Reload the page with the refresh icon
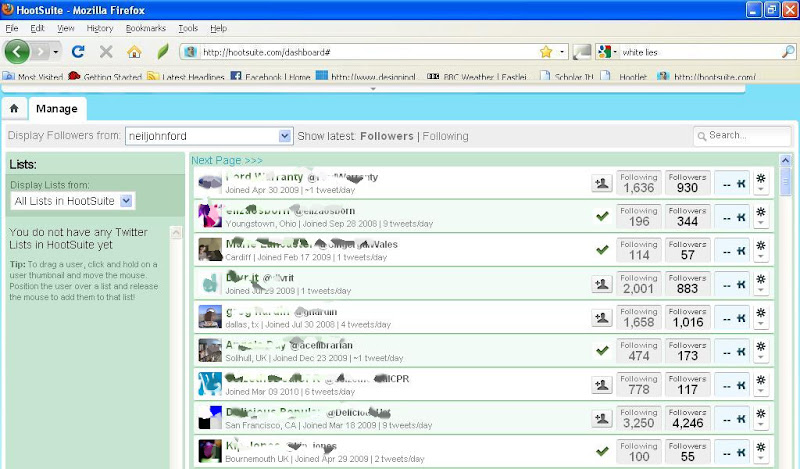 pos(78,52)
